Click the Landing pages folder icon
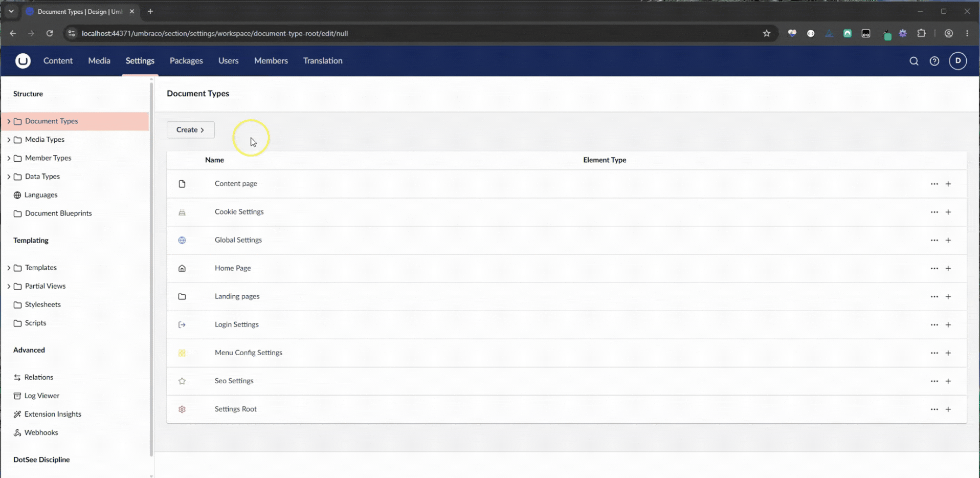The width and height of the screenshot is (980, 478). (x=182, y=296)
